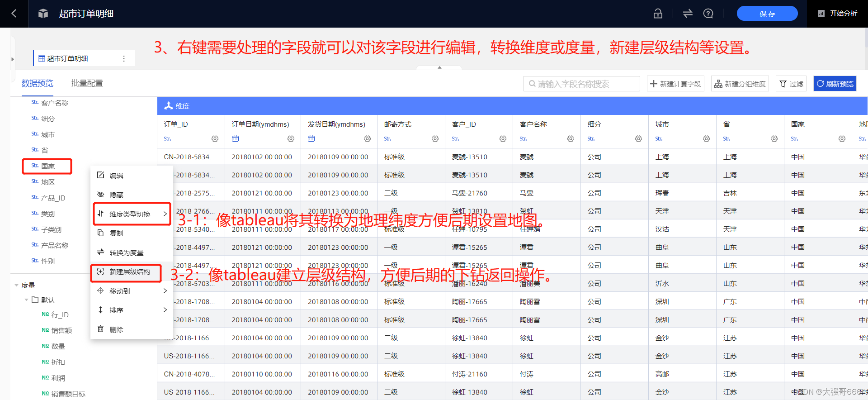Image resolution: width=868 pixels, height=400 pixels.
Task: Click cell 麦骁-13510 in first row
Action: [x=470, y=157]
